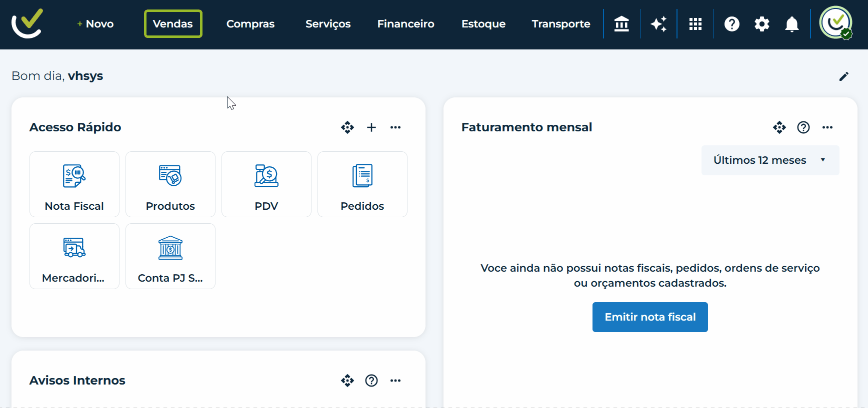The height and width of the screenshot is (408, 868).
Task: Open the Serviços menu
Action: pyautogui.click(x=328, y=24)
